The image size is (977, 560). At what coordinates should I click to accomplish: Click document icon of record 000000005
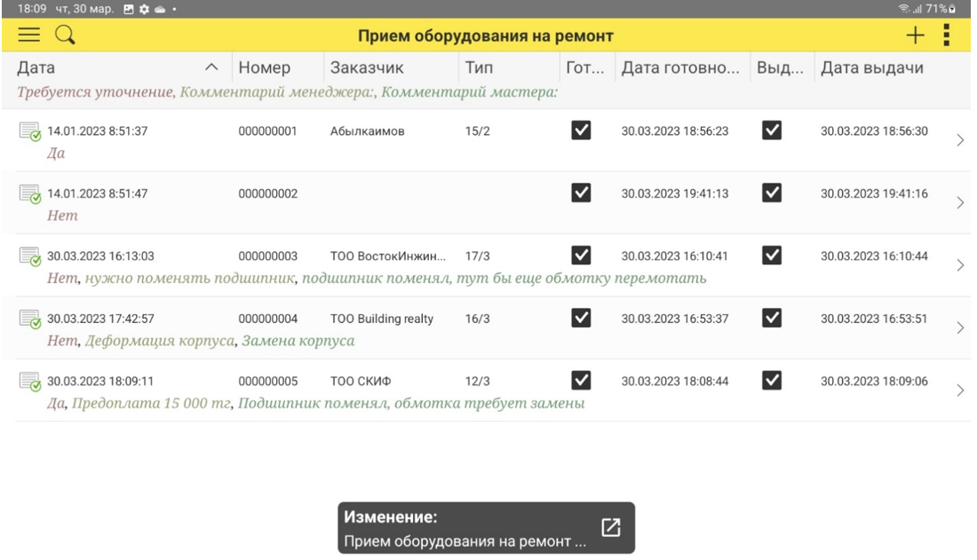[29, 383]
